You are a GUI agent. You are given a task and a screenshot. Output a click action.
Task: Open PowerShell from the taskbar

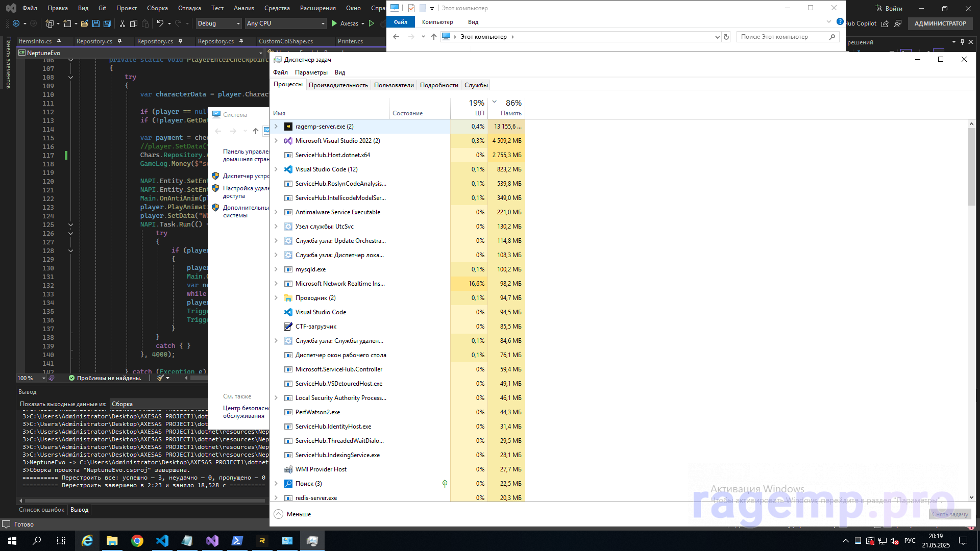point(237,541)
